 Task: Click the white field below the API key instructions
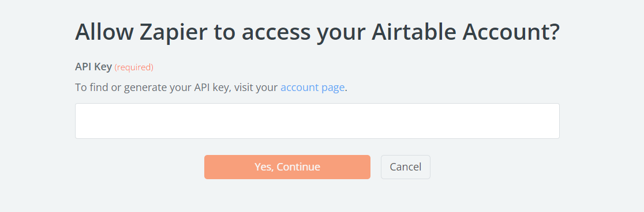[317, 121]
